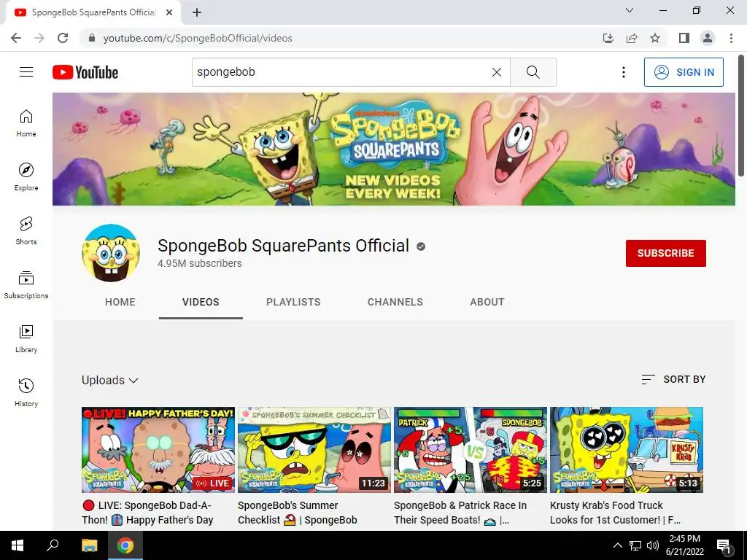Open Explore in the sidebar
The width and height of the screenshot is (747, 560).
[x=26, y=176]
